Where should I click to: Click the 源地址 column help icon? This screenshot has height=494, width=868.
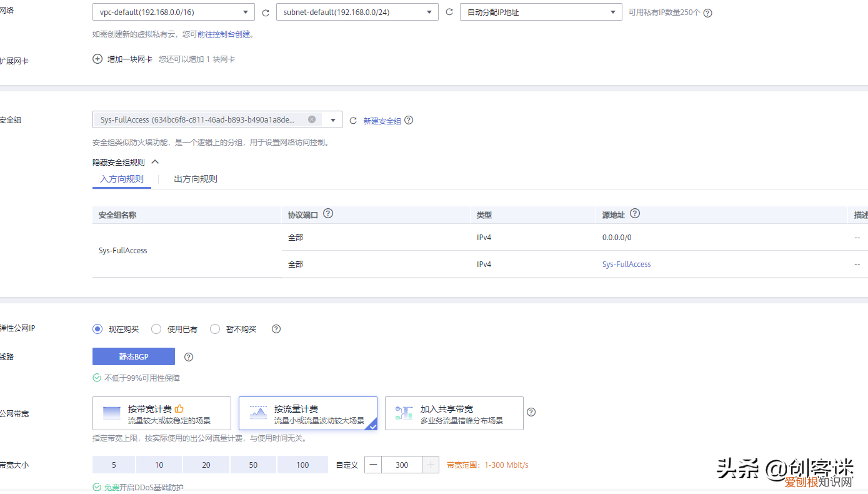click(635, 213)
